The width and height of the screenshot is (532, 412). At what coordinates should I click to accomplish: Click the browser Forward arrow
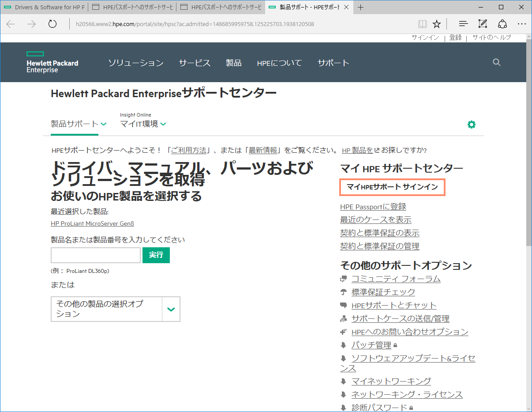31,24
